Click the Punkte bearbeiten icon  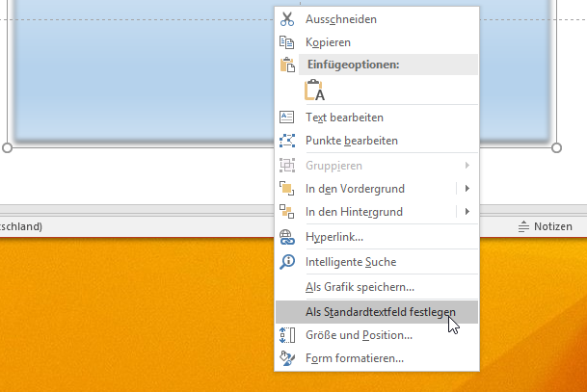click(x=287, y=141)
